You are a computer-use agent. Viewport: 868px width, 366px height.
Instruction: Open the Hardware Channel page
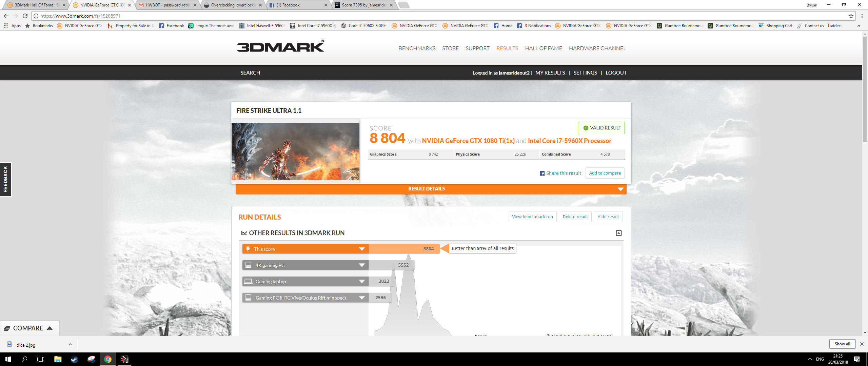tap(597, 48)
